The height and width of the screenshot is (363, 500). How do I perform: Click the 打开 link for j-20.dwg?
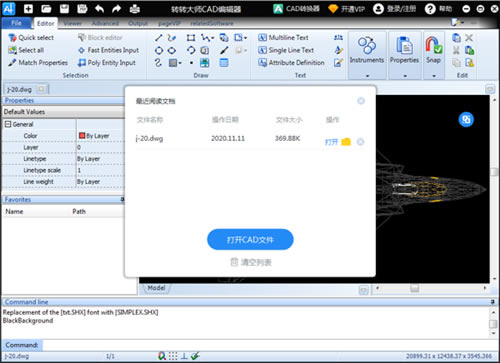(x=331, y=142)
